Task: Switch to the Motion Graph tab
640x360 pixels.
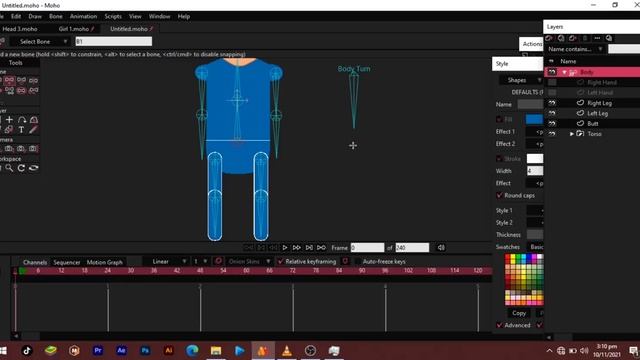Action: pyautogui.click(x=104, y=262)
